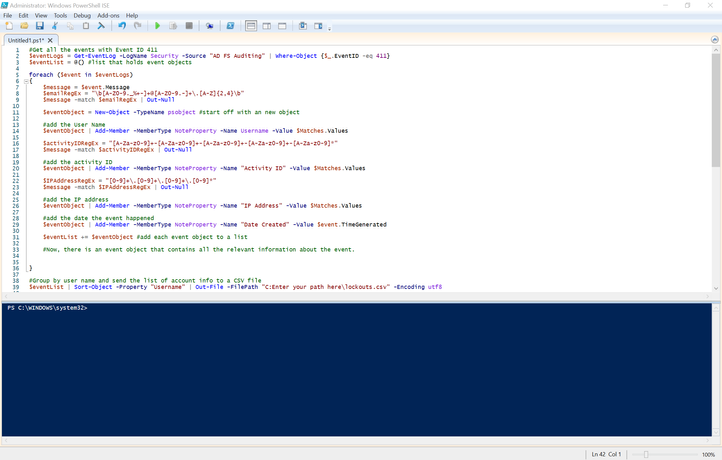
Task: Create a new script with New icon
Action: pos(9,26)
